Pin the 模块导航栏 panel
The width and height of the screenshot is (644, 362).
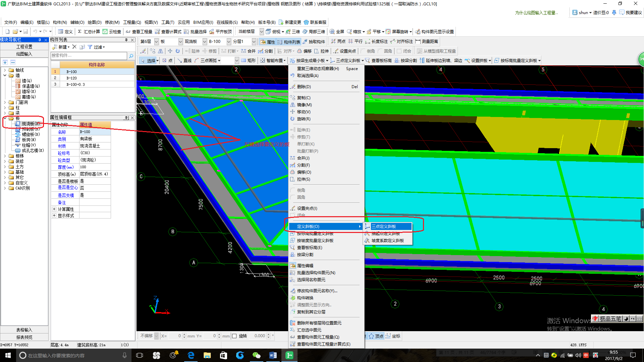coord(40,40)
